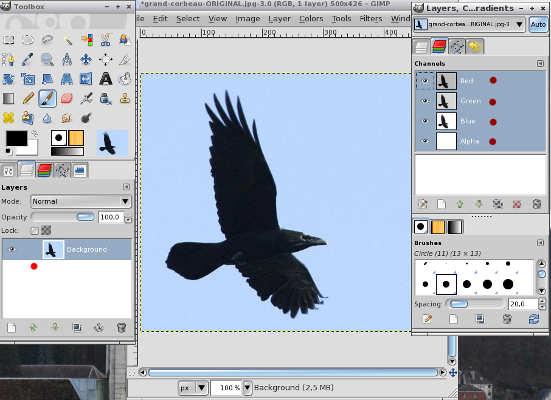The width and height of the screenshot is (551, 400).
Task: Select the Heal tool
Action: [x=8, y=118]
